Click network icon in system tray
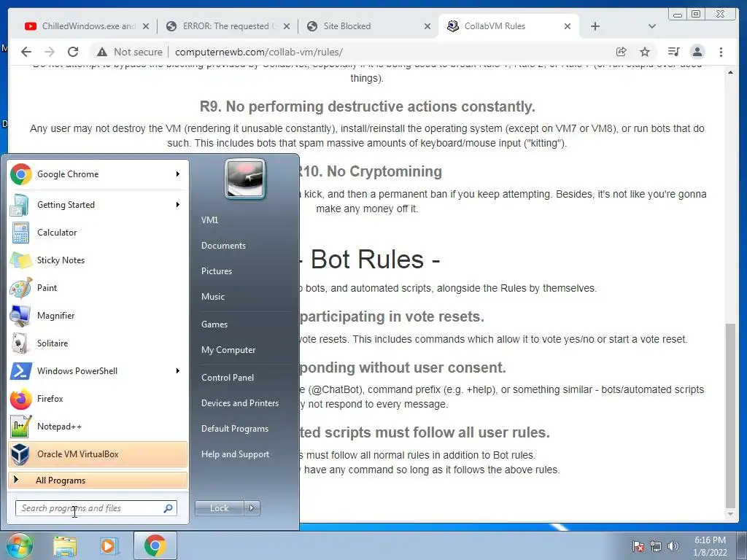 tap(656, 546)
